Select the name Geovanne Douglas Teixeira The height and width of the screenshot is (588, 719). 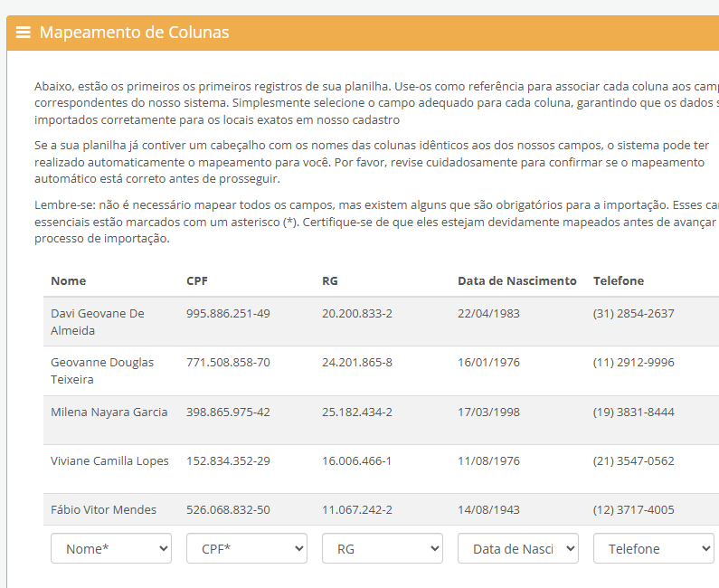(x=102, y=371)
